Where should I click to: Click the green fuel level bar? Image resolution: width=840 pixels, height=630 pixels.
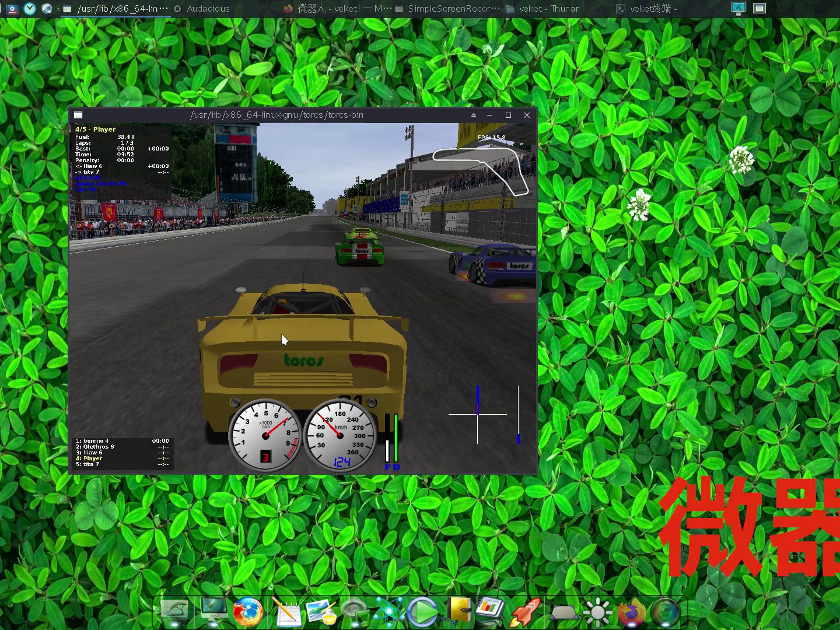coord(395,439)
